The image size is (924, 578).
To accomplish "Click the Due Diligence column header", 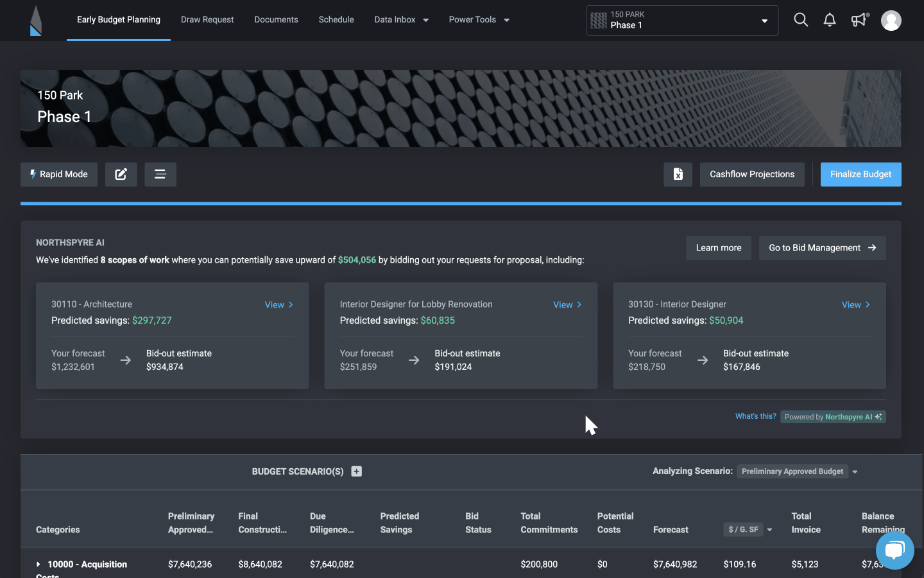I will (332, 523).
